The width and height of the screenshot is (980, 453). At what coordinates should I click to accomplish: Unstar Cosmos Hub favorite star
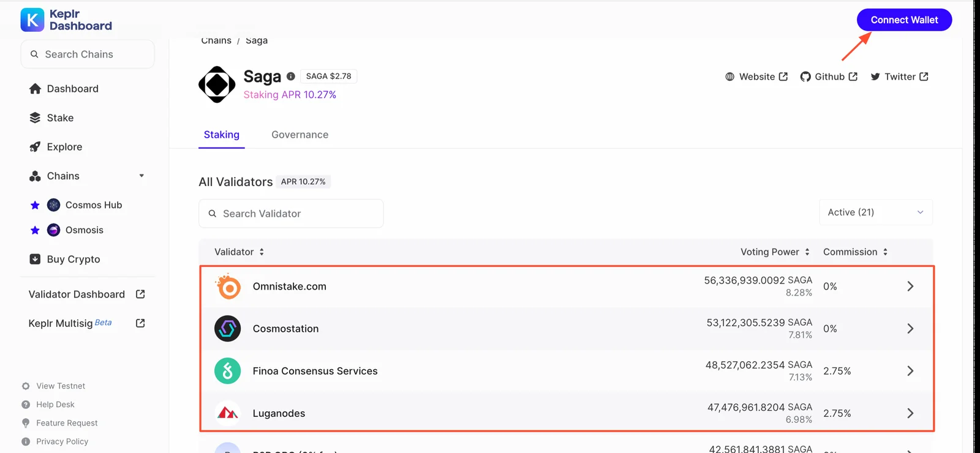click(x=35, y=205)
